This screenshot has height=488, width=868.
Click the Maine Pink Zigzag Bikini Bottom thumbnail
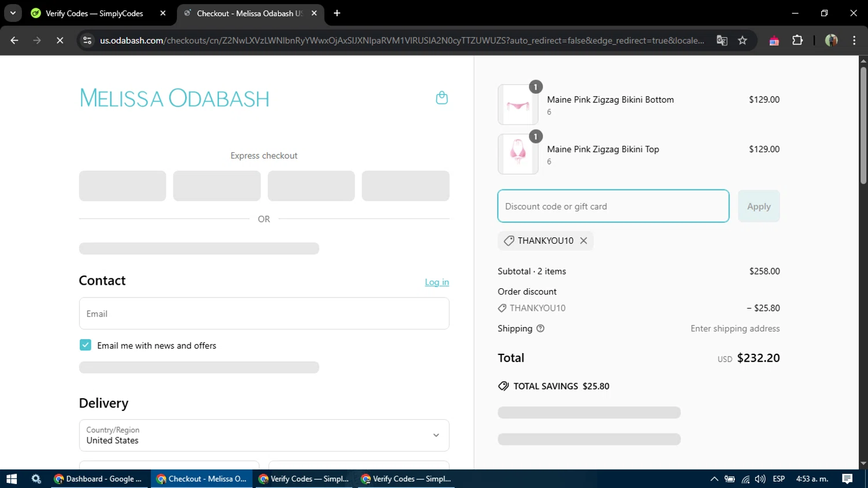518,105
